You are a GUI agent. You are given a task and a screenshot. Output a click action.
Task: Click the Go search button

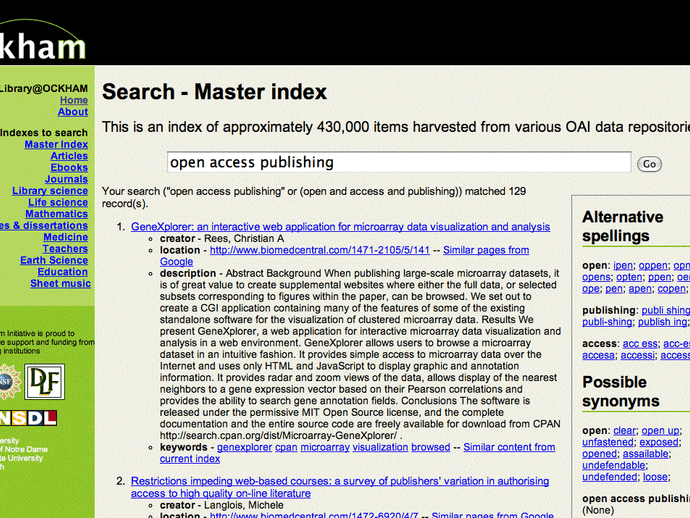point(650,164)
